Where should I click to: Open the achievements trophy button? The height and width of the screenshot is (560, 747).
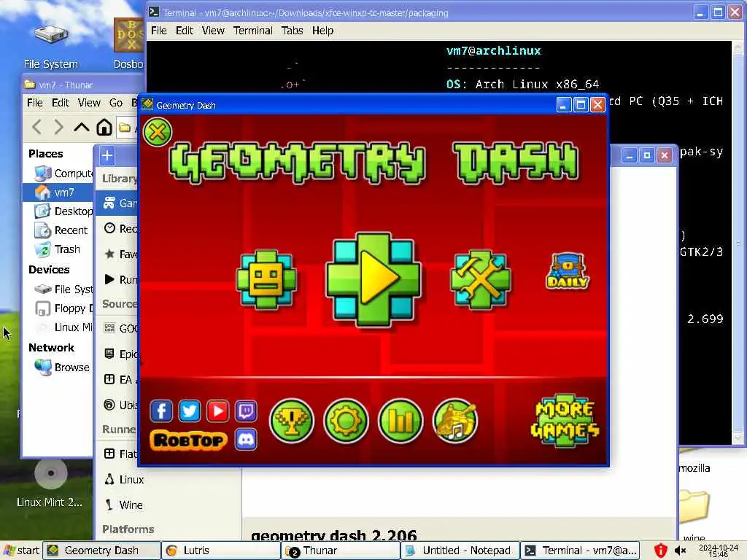tap(292, 421)
